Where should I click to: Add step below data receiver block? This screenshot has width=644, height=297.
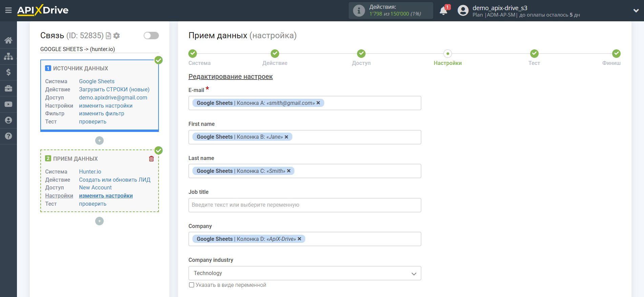(99, 221)
